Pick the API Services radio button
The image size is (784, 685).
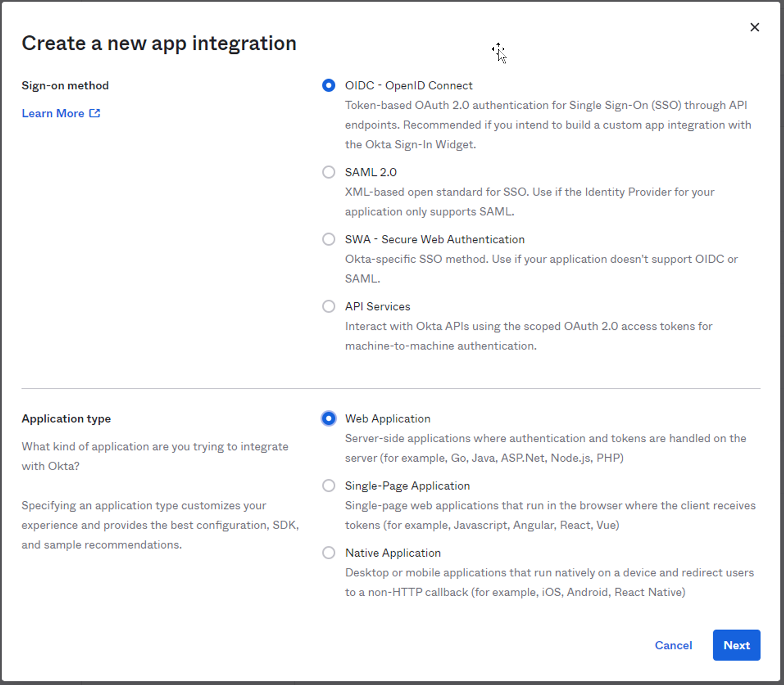pyautogui.click(x=329, y=307)
